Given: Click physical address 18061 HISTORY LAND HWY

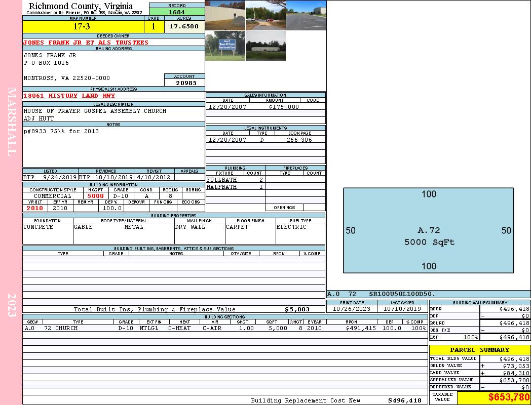Looking at the screenshot, I should click(69, 96).
